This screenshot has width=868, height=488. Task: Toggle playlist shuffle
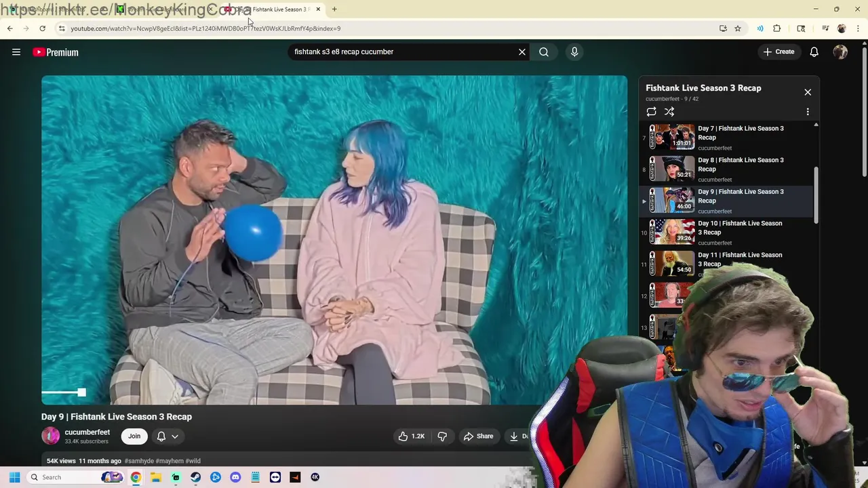[x=669, y=112]
